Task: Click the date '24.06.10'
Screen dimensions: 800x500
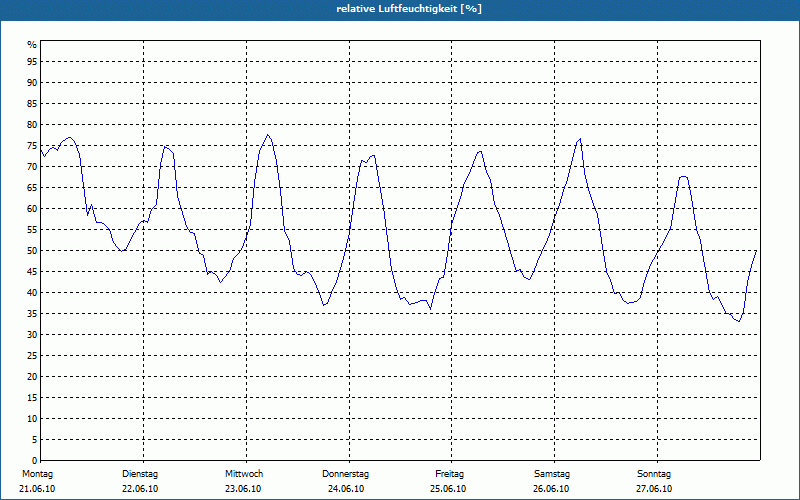Action: pos(346,489)
